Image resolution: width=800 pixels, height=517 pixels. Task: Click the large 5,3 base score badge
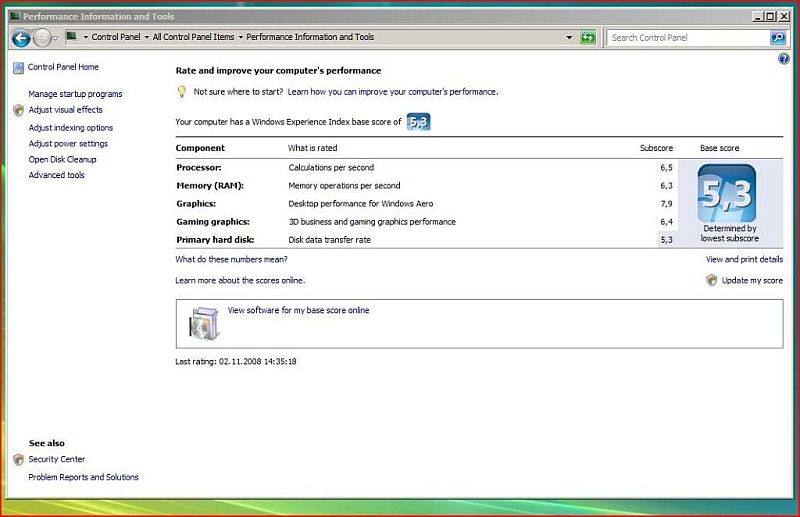tap(727, 193)
